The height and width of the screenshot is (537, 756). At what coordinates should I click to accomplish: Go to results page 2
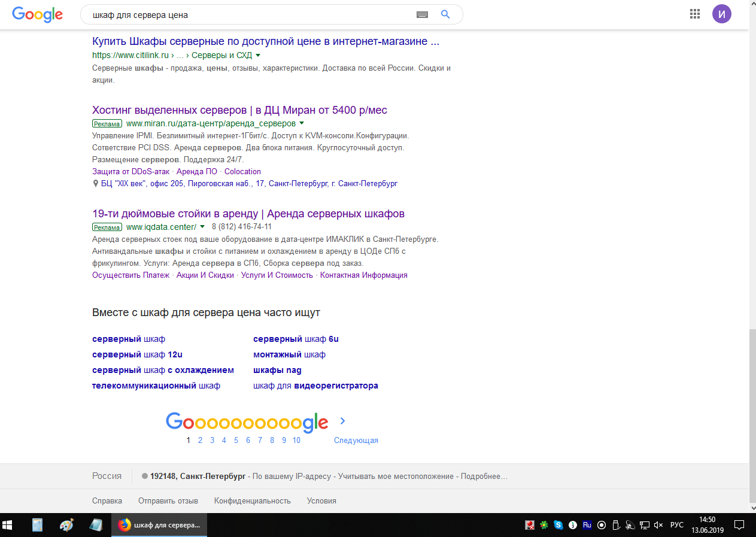click(x=201, y=440)
